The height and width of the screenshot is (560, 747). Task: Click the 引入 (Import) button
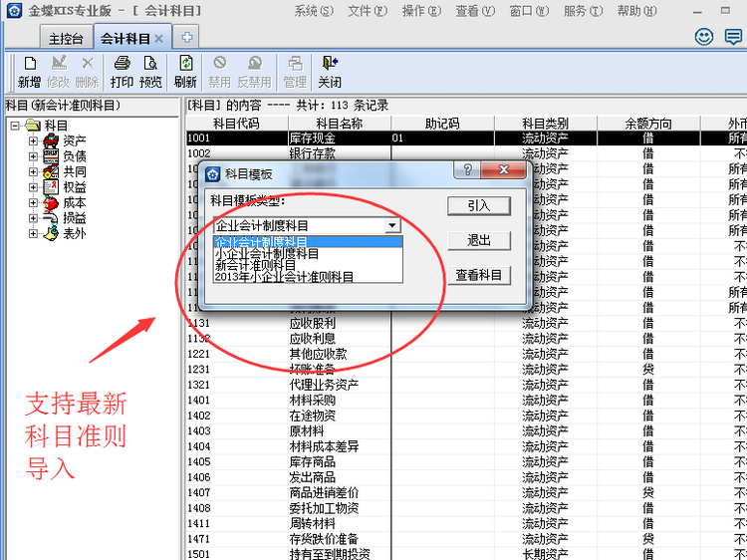coord(481,206)
